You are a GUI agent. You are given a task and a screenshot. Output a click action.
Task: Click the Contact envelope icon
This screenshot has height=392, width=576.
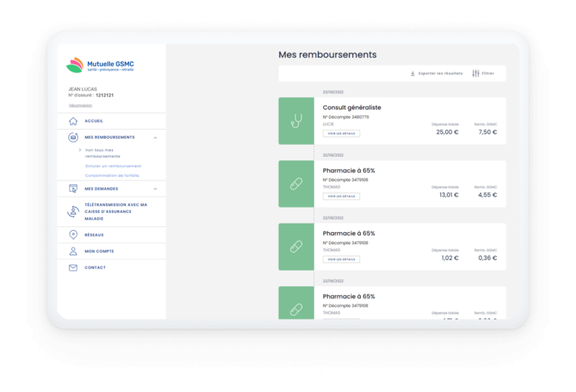coord(73,268)
